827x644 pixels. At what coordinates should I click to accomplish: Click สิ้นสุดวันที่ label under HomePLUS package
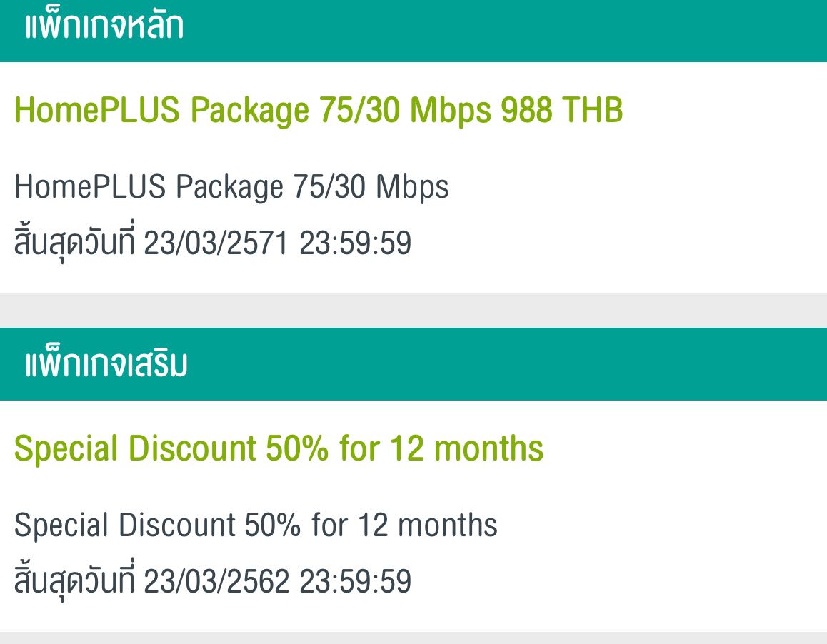[74, 244]
